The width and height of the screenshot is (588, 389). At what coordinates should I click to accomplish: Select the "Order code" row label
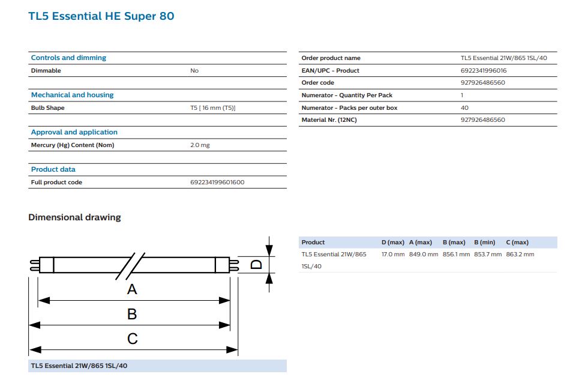(x=317, y=82)
